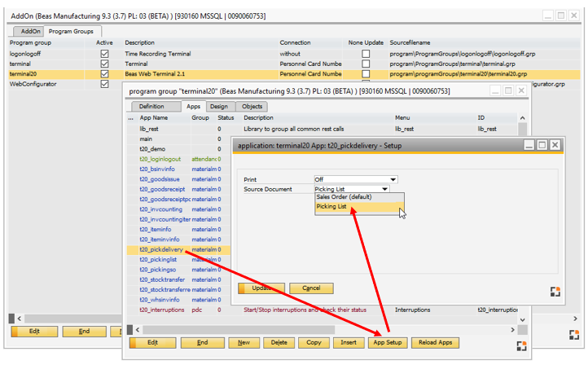Uncheck Active checkbox for terminal20 row
This screenshot has height=365, width=588.
[104, 73]
